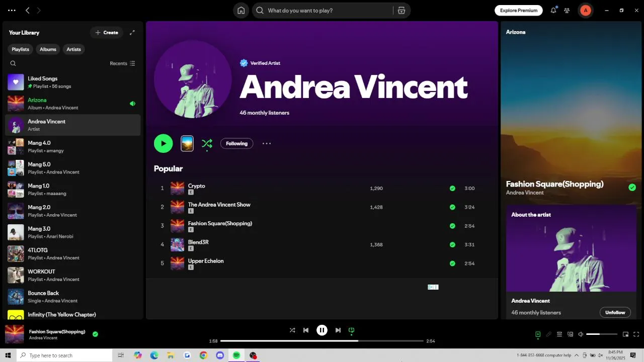Pause the current song
The width and height of the screenshot is (644, 362).
click(322, 330)
